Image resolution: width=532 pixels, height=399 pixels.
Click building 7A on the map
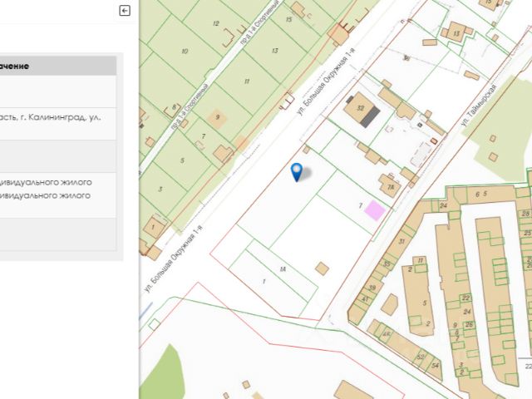click(x=390, y=186)
